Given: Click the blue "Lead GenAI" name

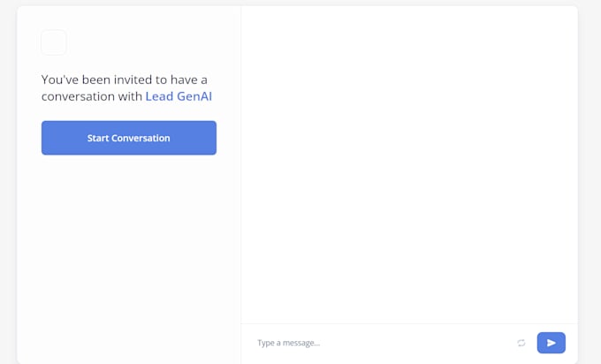Looking at the screenshot, I should point(179,96).
